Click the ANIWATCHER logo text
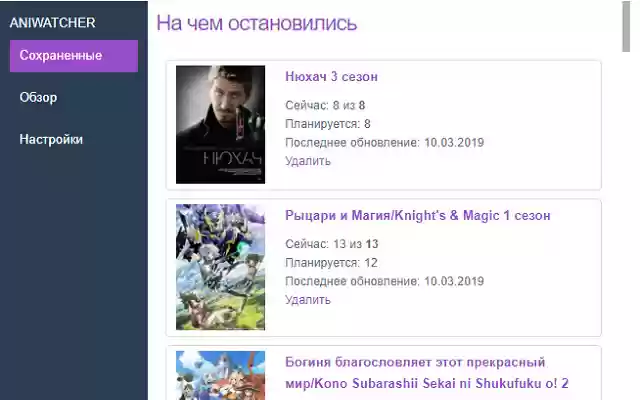This screenshot has height=400, width=640. click(x=52, y=23)
